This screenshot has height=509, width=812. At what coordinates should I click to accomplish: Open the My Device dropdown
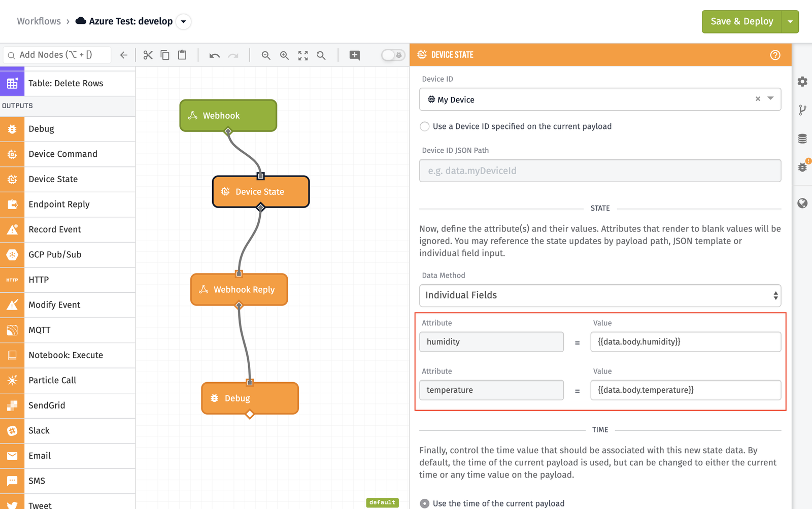(x=770, y=99)
